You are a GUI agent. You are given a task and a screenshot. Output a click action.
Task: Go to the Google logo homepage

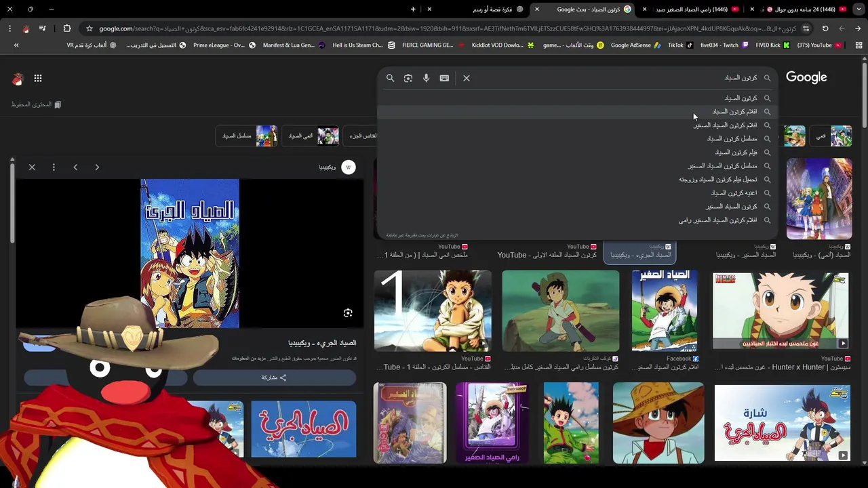tap(806, 77)
